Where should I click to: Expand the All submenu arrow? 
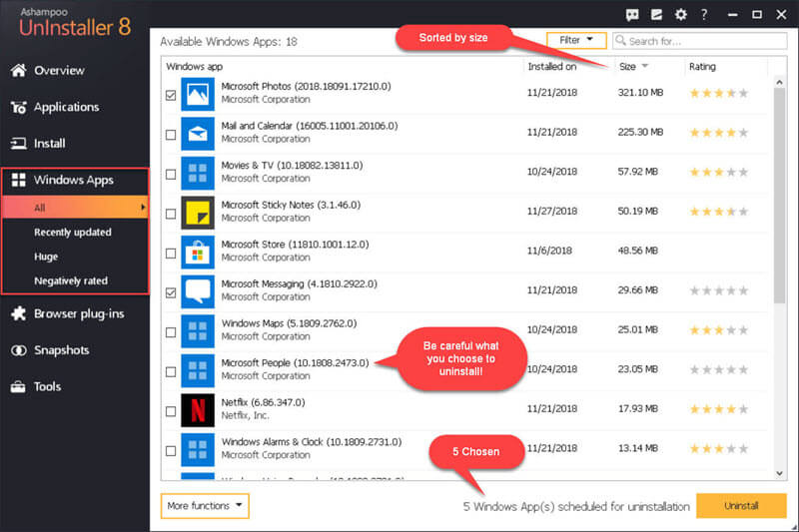click(143, 208)
